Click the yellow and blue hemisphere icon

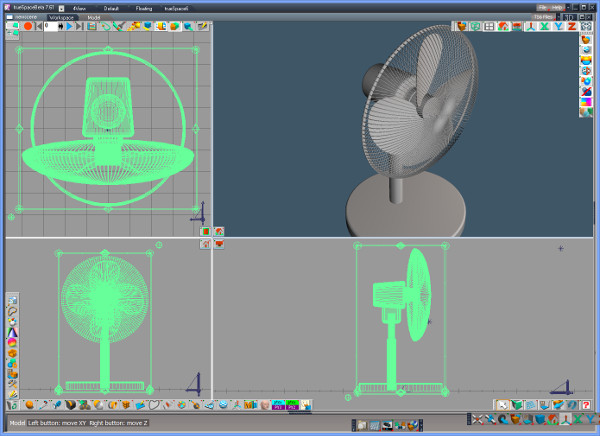click(586, 60)
